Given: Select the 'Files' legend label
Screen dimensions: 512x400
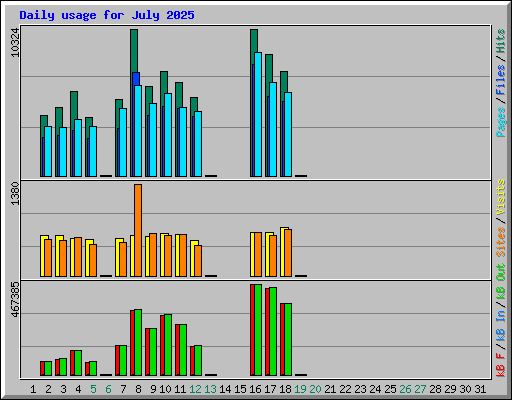Looking at the screenshot, I should (x=500, y=80).
